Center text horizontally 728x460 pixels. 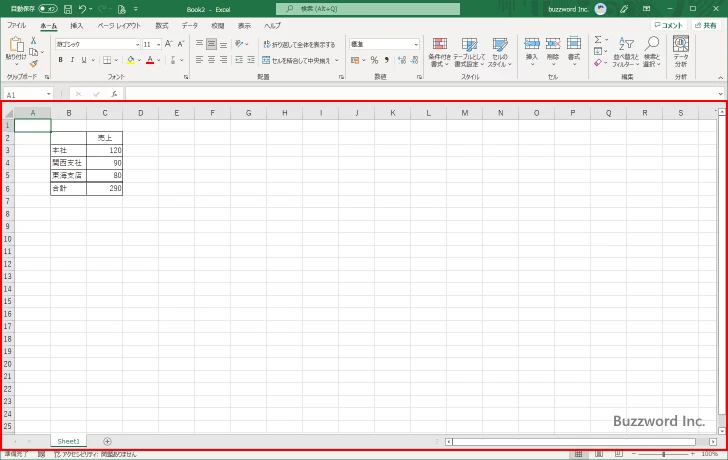point(211,60)
